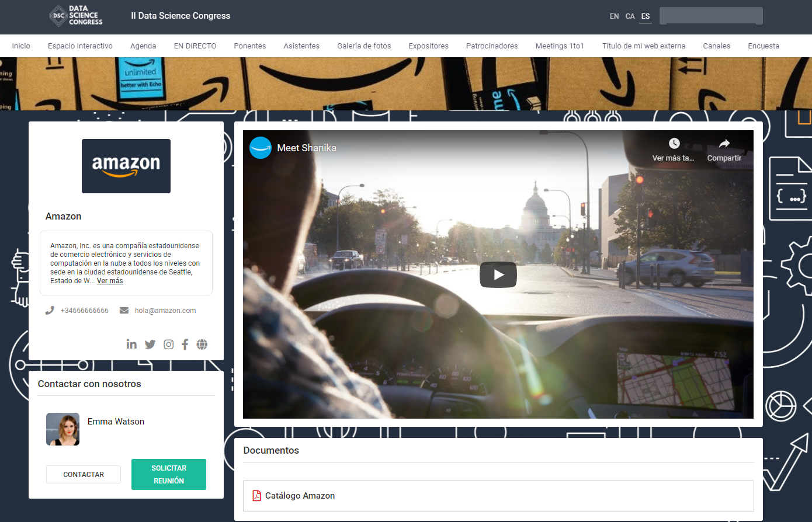Click the hola@amazon.com email address
This screenshot has width=812, height=522.
click(165, 311)
